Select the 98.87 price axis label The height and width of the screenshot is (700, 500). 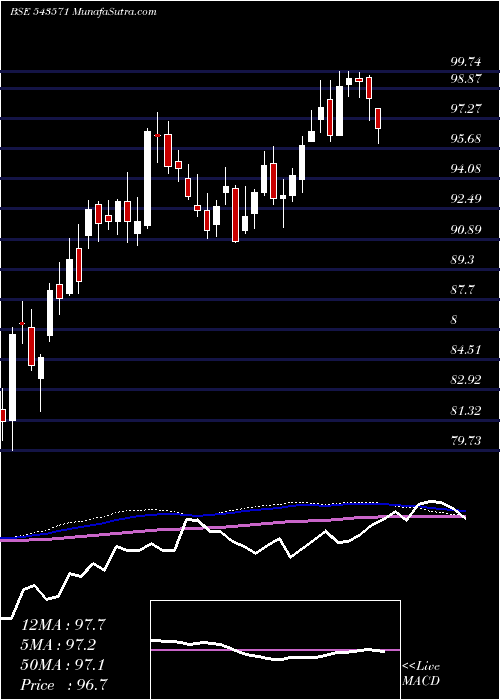(x=466, y=79)
